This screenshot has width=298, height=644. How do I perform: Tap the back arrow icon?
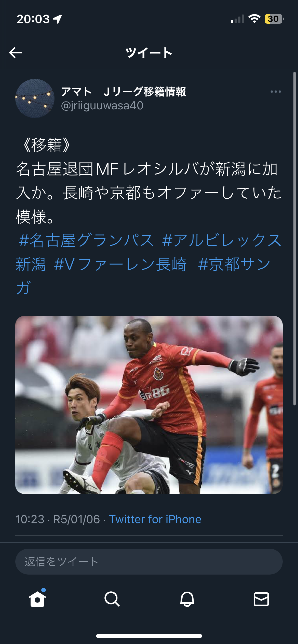click(x=16, y=53)
